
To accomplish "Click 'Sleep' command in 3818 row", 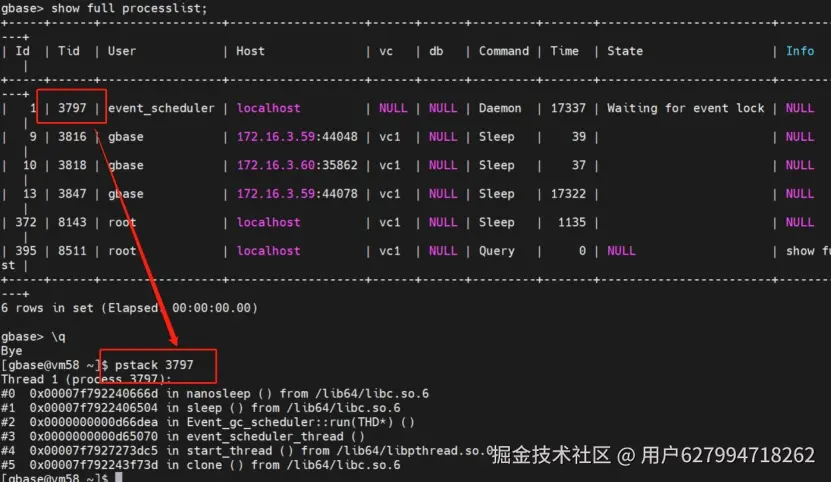I will tap(497, 165).
